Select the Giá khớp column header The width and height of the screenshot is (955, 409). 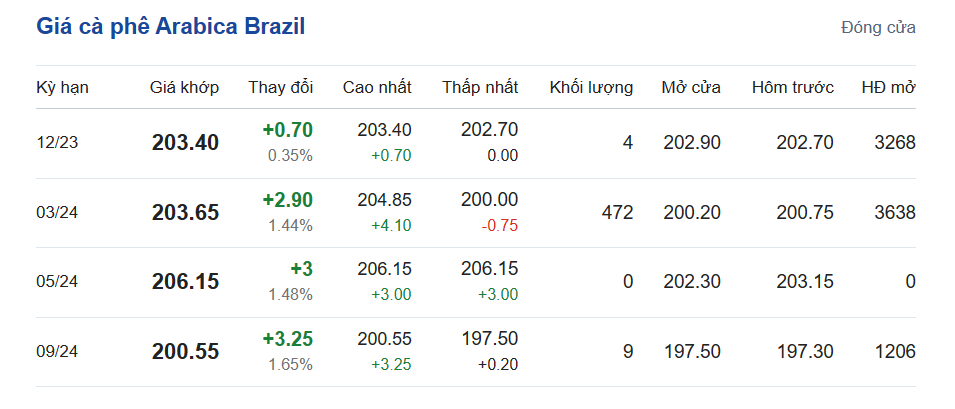pyautogui.click(x=184, y=87)
